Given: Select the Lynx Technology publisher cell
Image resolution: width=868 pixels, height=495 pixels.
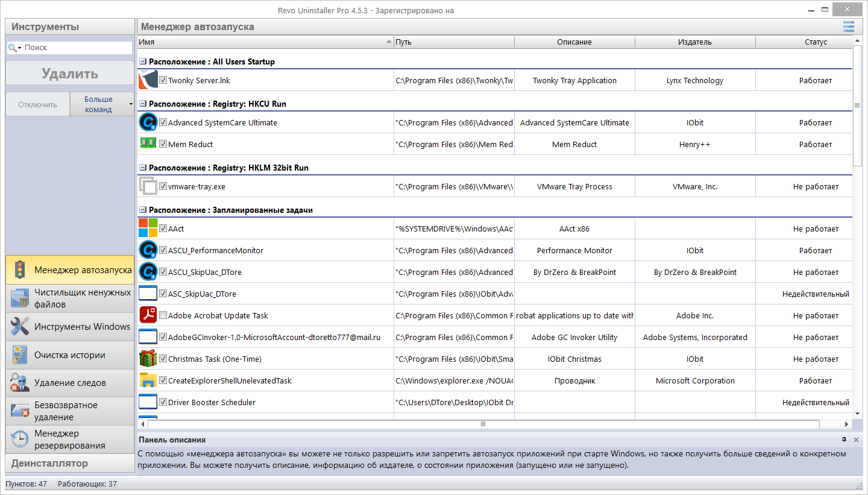Looking at the screenshot, I should [x=695, y=80].
